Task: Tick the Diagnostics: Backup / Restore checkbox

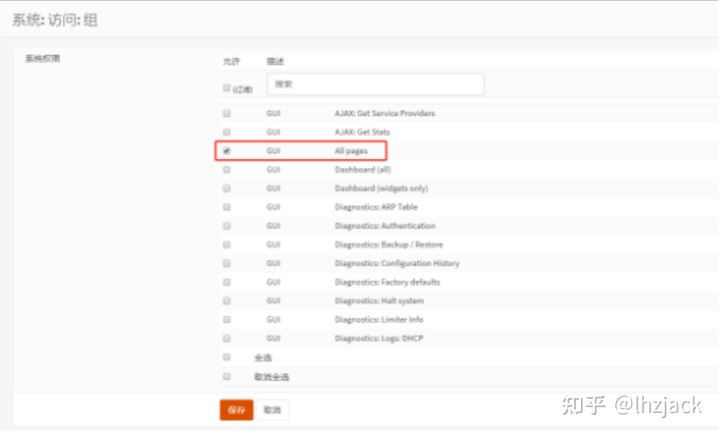Action: tap(226, 244)
